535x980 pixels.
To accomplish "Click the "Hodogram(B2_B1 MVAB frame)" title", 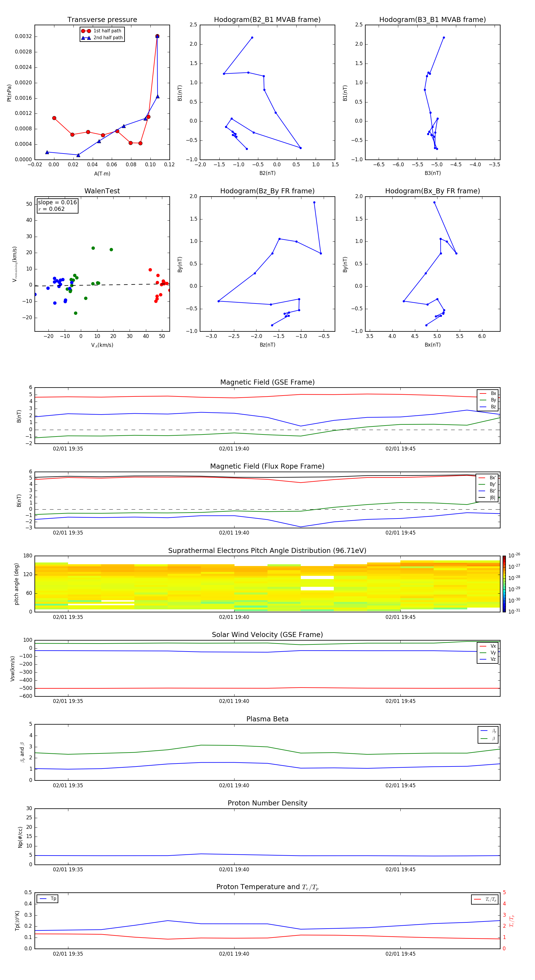I will pyautogui.click(x=267, y=20).
